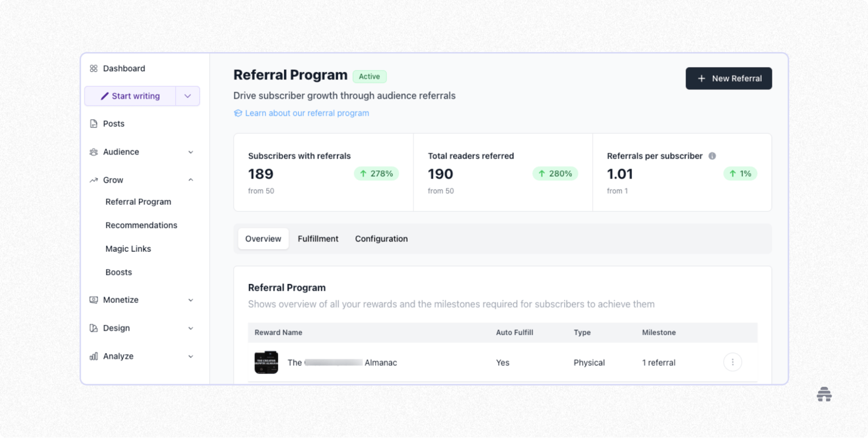Open the referral program learn link
This screenshot has width=868, height=438.
pyautogui.click(x=307, y=113)
